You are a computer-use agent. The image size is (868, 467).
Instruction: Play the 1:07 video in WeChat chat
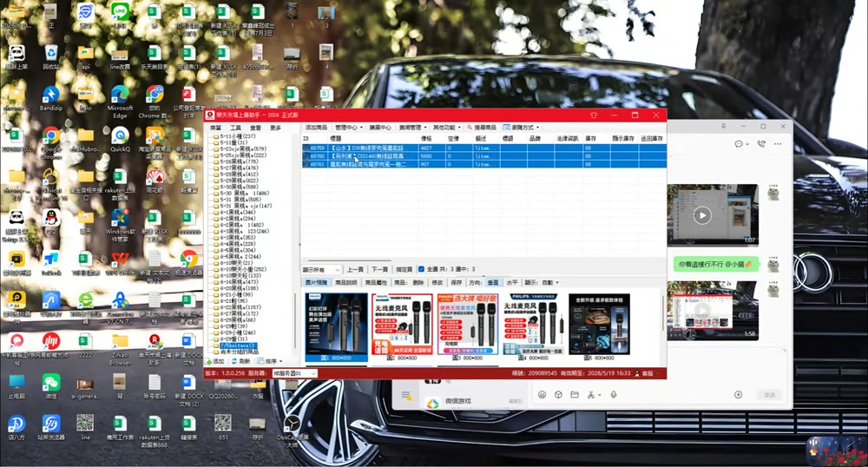click(x=702, y=215)
